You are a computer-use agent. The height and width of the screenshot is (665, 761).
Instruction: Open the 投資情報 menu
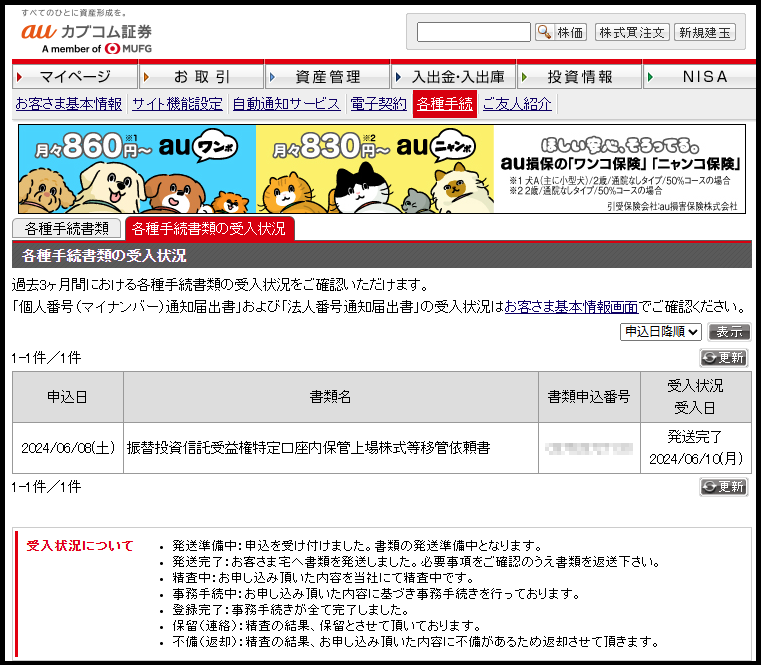580,77
